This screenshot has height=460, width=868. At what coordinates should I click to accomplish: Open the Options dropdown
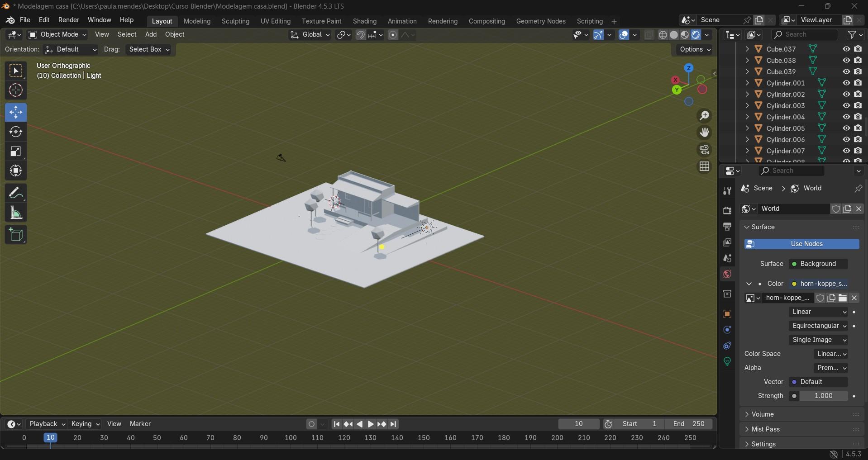(695, 49)
